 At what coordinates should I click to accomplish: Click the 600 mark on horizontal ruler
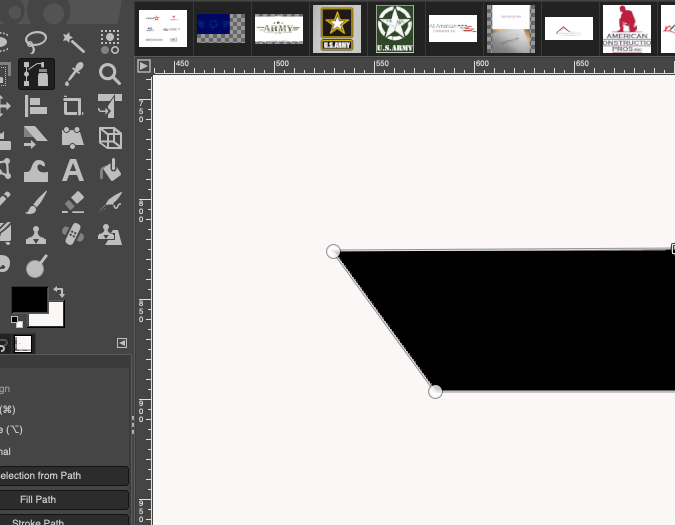click(482, 64)
